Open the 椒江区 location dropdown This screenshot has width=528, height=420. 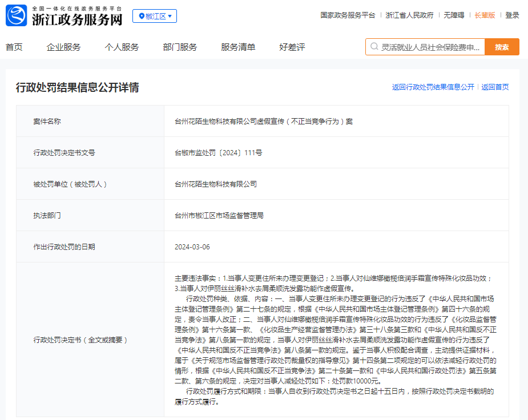[x=155, y=16]
